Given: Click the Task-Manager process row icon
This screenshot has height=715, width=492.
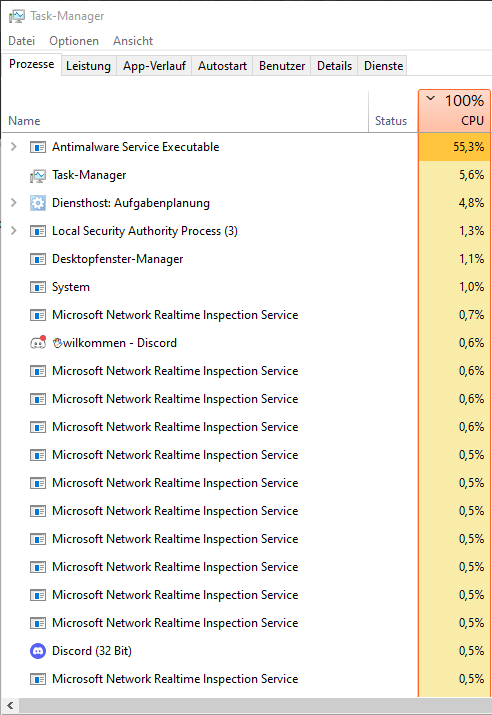Looking at the screenshot, I should pos(38,176).
